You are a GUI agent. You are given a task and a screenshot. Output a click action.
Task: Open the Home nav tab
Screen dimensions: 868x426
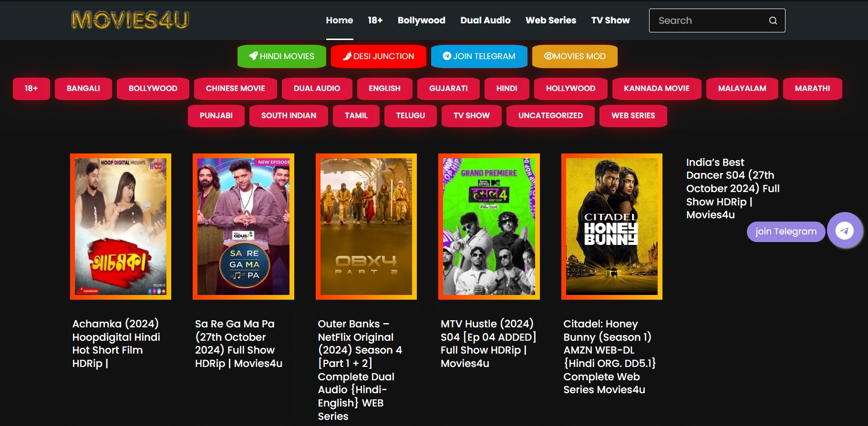(x=340, y=20)
